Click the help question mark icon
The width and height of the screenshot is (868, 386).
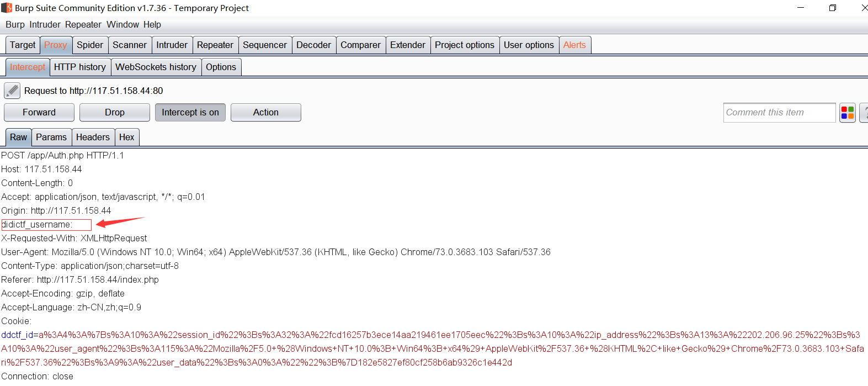(864, 113)
